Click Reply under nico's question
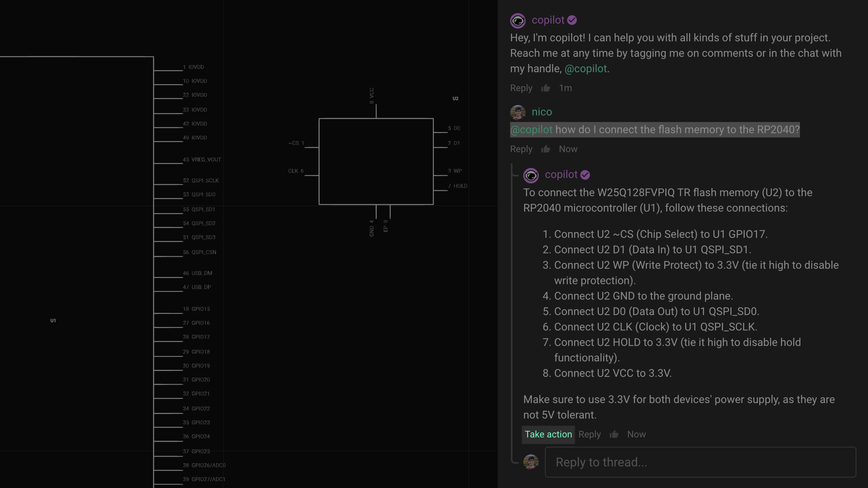Image resolution: width=868 pixels, height=488 pixels. [x=521, y=149]
